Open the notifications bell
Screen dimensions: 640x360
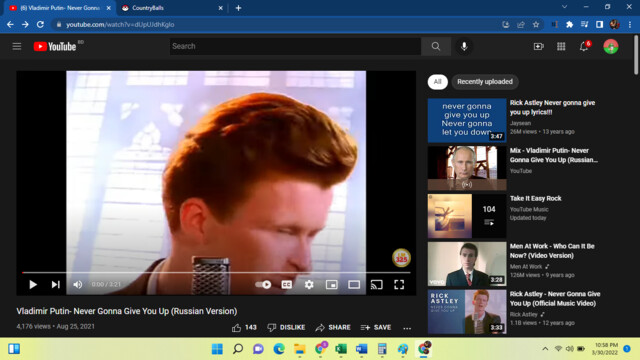tap(584, 47)
